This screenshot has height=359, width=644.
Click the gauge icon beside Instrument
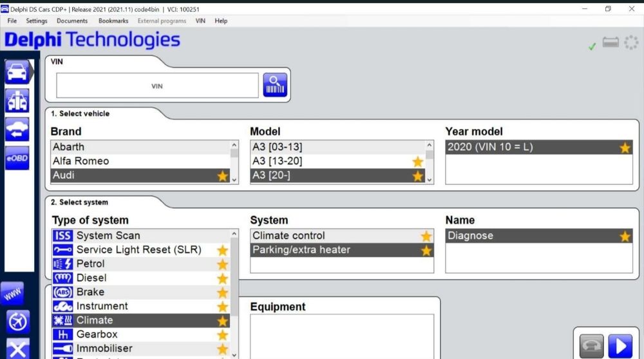click(63, 306)
